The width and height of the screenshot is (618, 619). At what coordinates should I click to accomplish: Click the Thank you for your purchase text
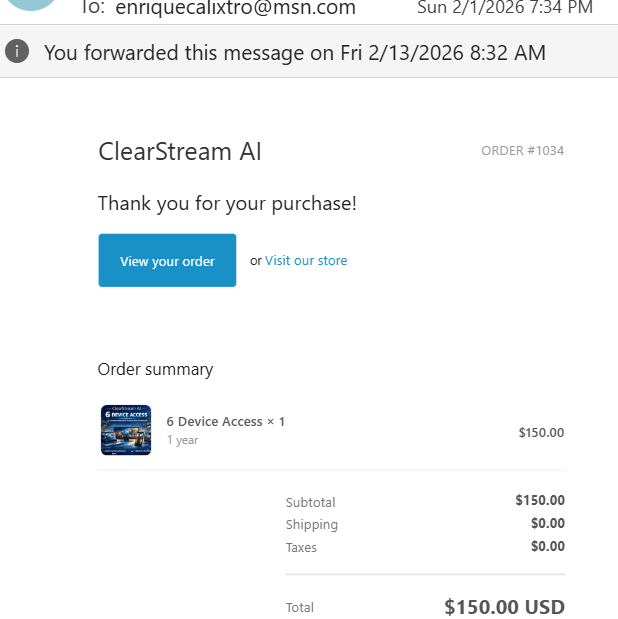(227, 204)
